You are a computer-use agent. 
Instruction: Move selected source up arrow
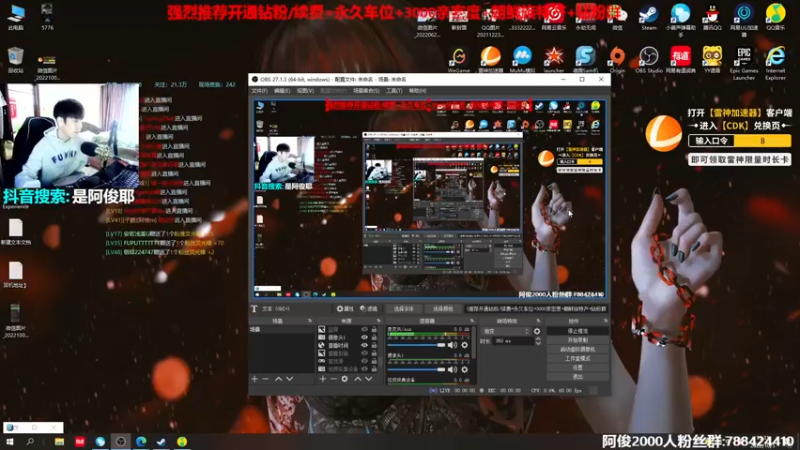pos(358,379)
